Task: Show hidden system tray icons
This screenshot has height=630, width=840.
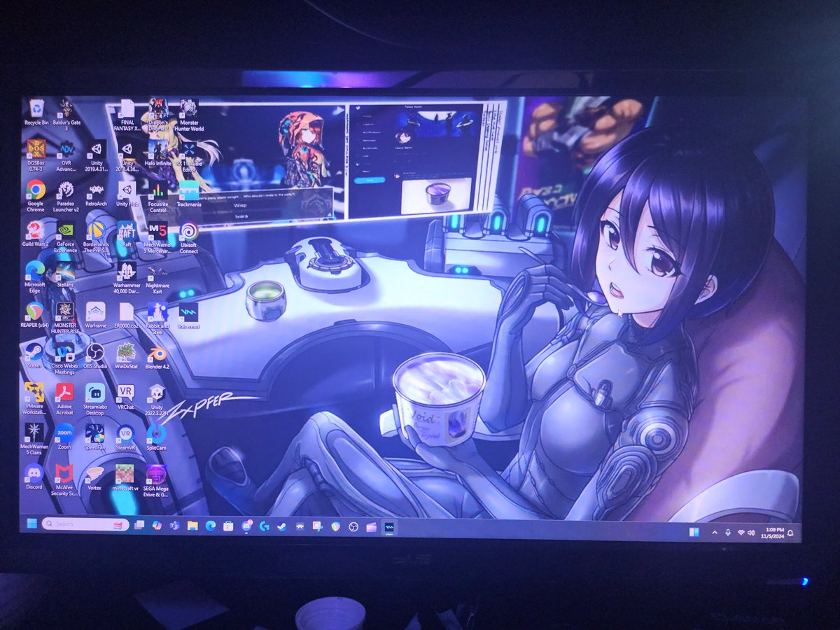Action: pyautogui.click(x=715, y=533)
